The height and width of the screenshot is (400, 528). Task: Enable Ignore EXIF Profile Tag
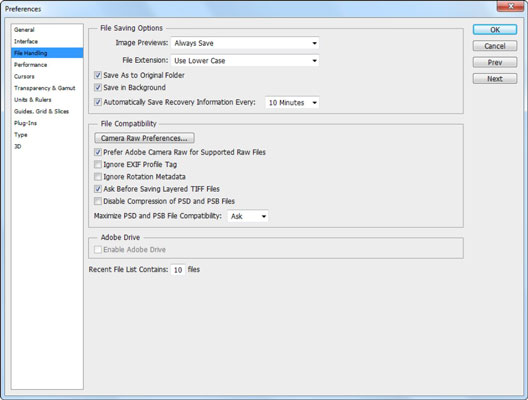coord(98,164)
